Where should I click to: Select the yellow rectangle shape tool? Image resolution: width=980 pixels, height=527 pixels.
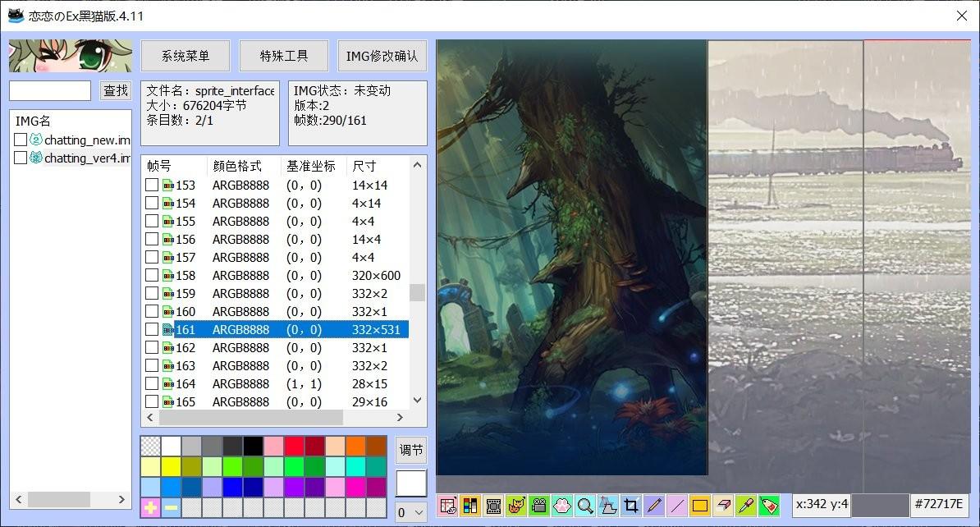[700, 506]
